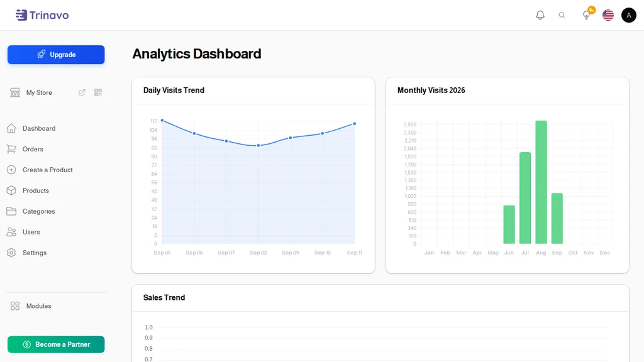Click the Trinavo logo
This screenshot has width=644, height=362.
click(42, 15)
